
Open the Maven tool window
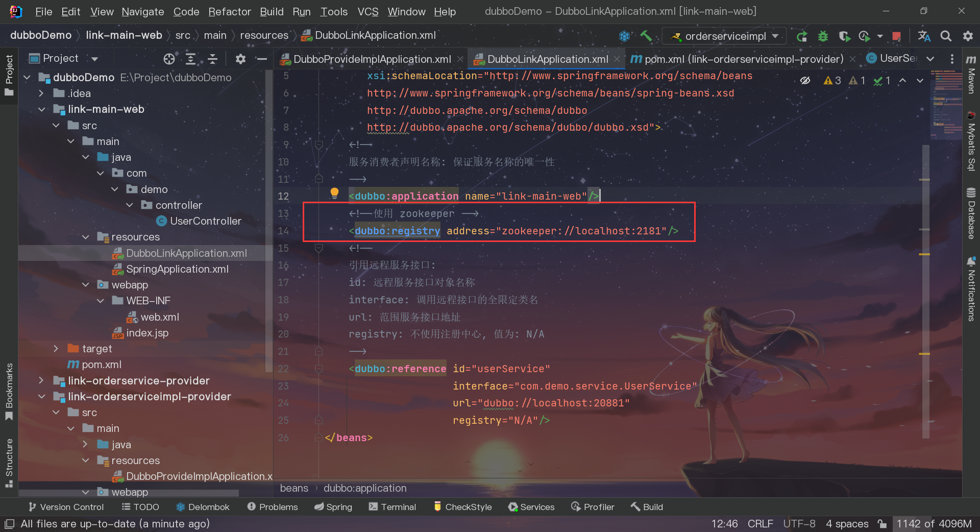[971, 75]
